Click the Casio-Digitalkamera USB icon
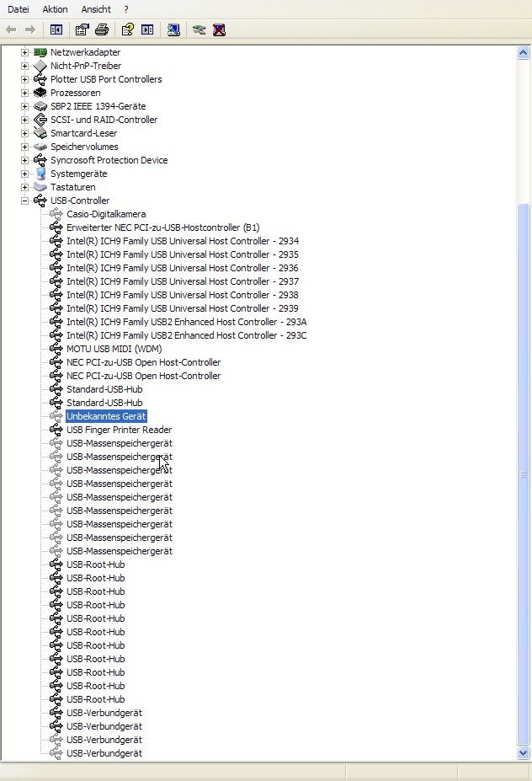 pyautogui.click(x=56, y=214)
